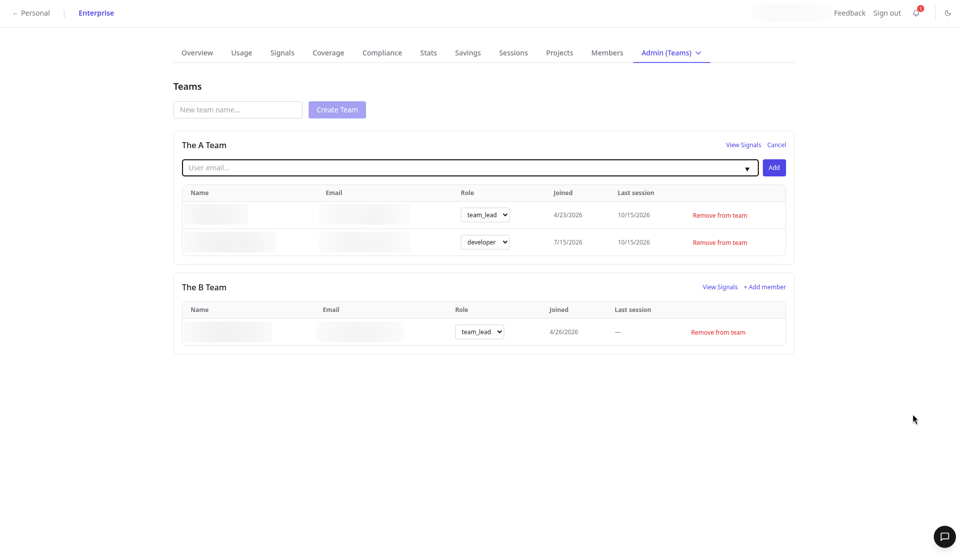The width and height of the screenshot is (960, 560).
Task: Click + Add member for The B Team
Action: (x=764, y=287)
